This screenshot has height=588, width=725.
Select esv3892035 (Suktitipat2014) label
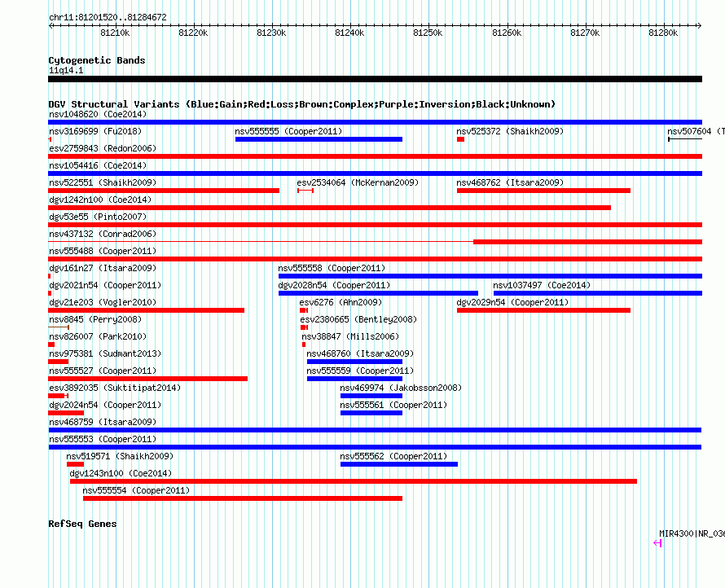coord(115,388)
